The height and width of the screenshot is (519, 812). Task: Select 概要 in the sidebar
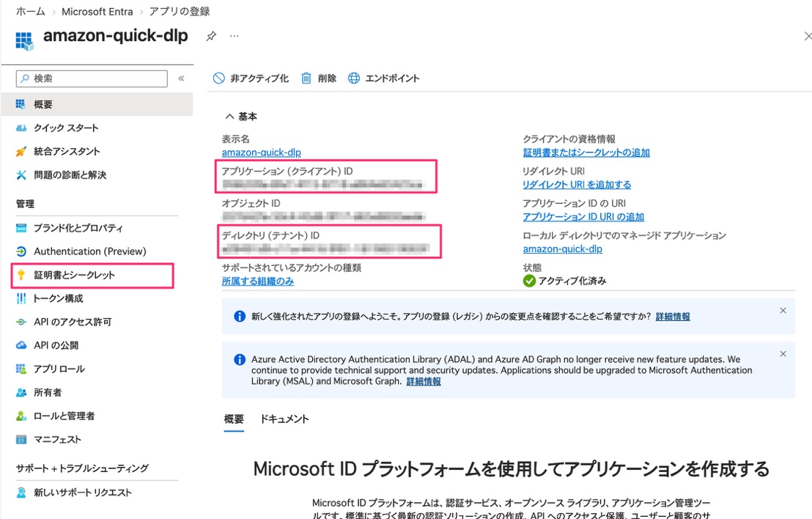[97, 105]
